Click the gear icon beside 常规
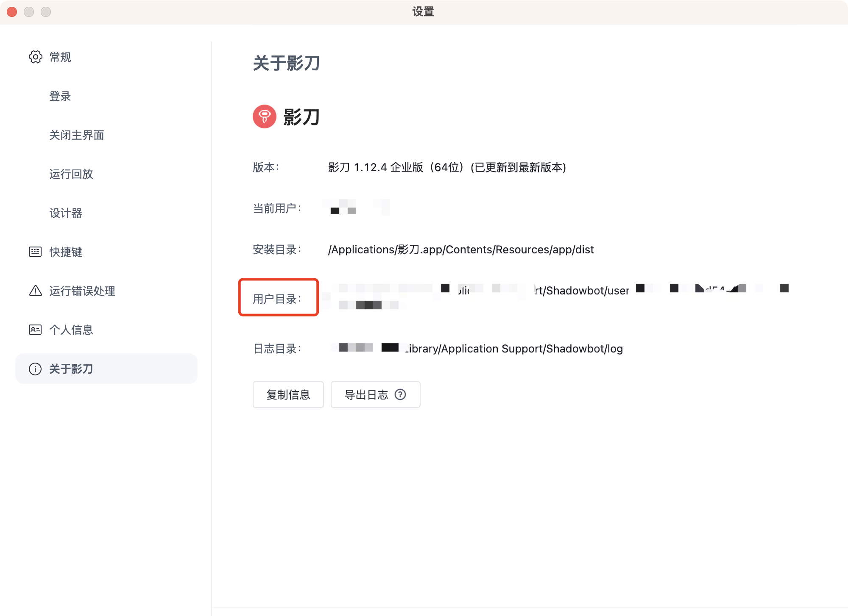Image resolution: width=848 pixels, height=616 pixels. 36,57
